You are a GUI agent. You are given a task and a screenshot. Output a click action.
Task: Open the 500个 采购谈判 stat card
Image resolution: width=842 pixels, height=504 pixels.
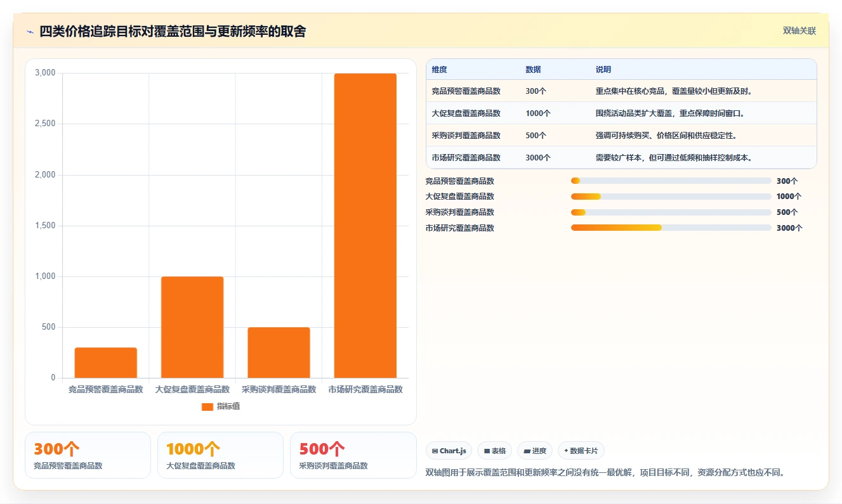[x=353, y=455]
